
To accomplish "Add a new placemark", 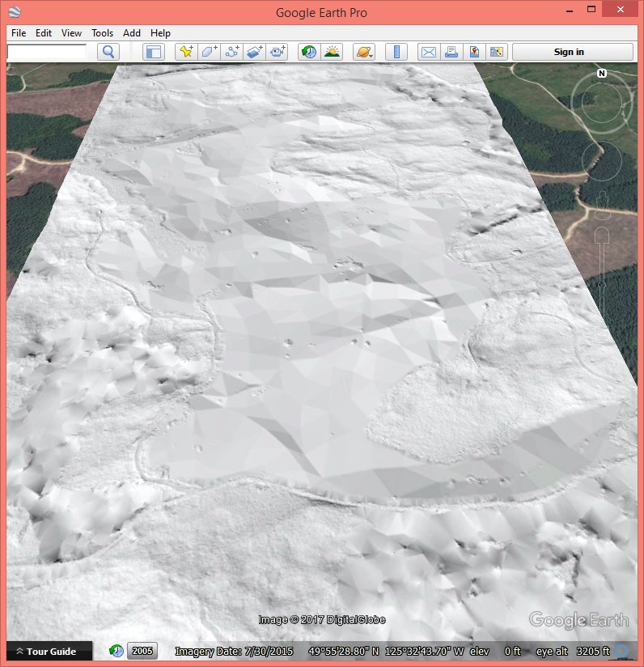I will click(x=186, y=52).
